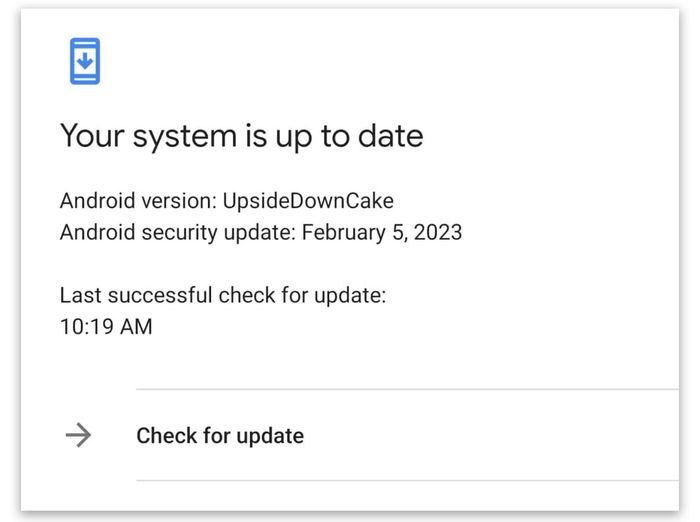Click the 10:19 AM timestamp
The image size is (700, 522).
tap(106, 326)
